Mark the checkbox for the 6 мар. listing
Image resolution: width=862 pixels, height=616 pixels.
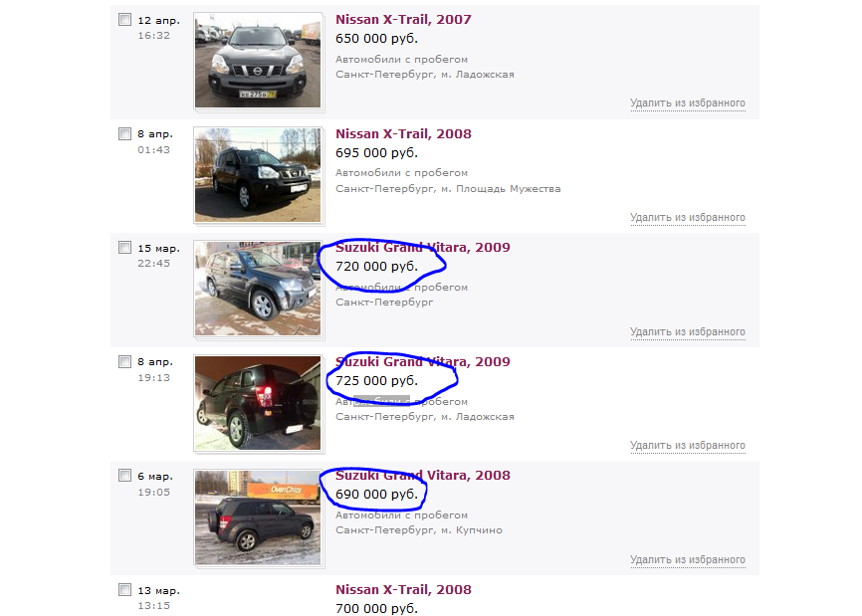(124, 476)
